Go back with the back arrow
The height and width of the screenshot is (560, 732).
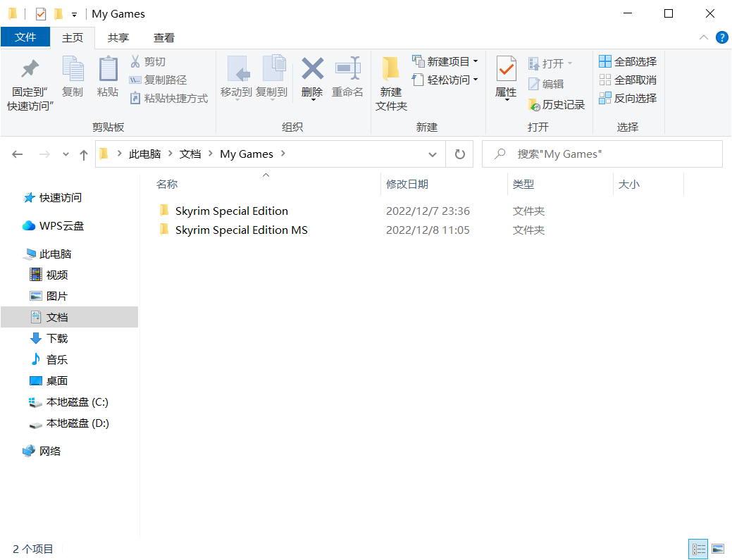click(x=18, y=154)
